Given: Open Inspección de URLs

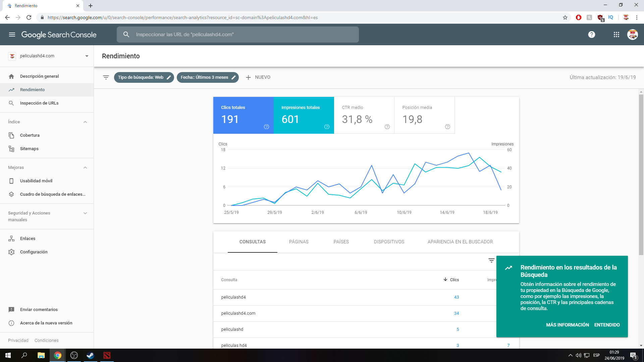Looking at the screenshot, I should pyautogui.click(x=47, y=103).
